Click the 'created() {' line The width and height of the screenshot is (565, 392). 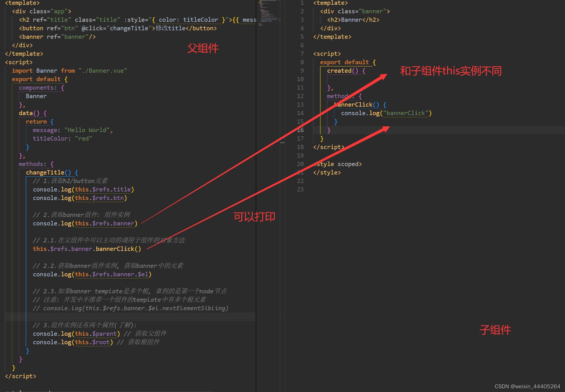(346, 71)
